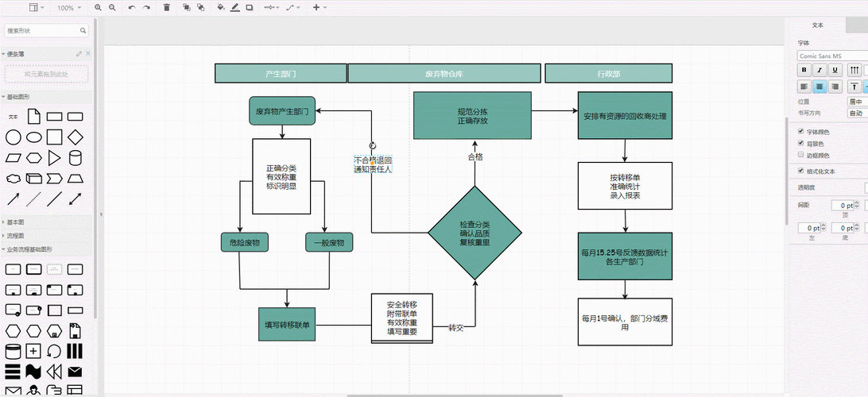Switch to the 文本 tab
Image resolution: width=868 pixels, height=397 pixels.
[x=817, y=25]
